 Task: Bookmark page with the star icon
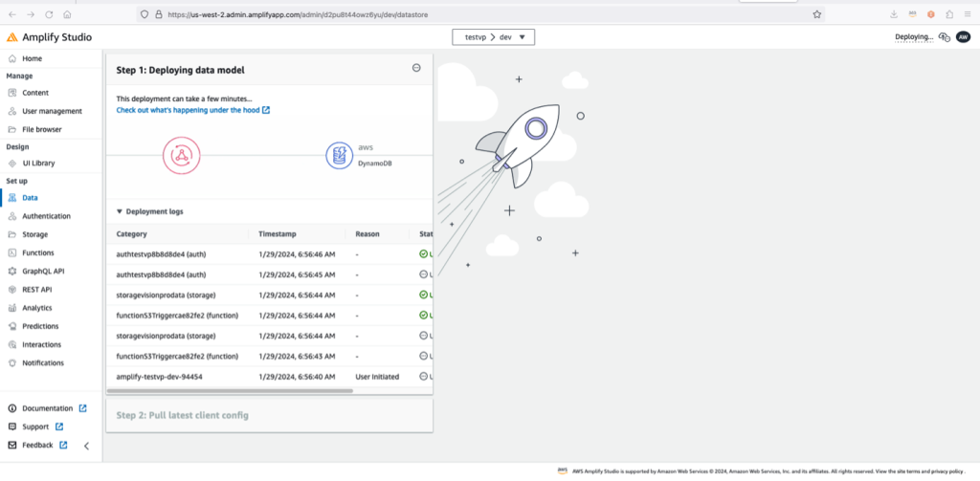pos(817,14)
